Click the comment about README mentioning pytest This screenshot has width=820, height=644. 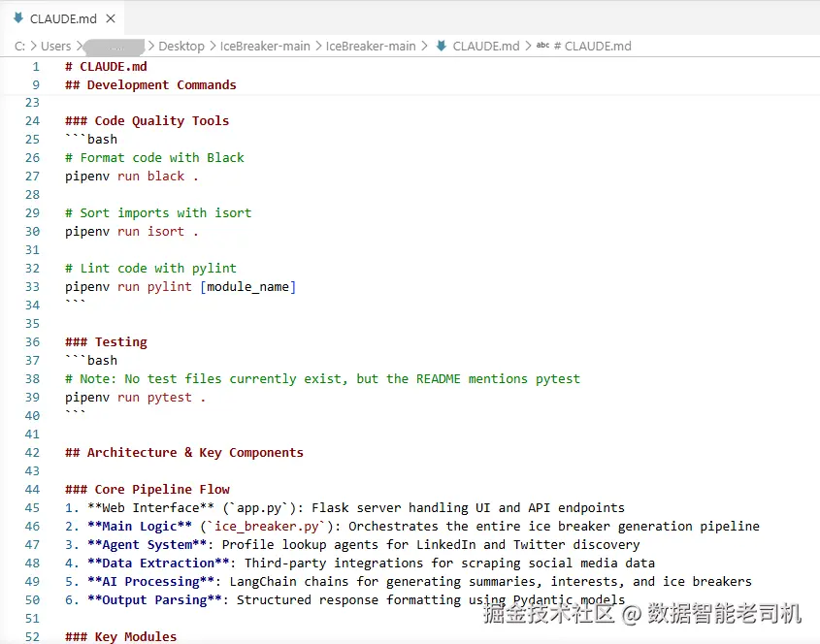[x=323, y=378]
